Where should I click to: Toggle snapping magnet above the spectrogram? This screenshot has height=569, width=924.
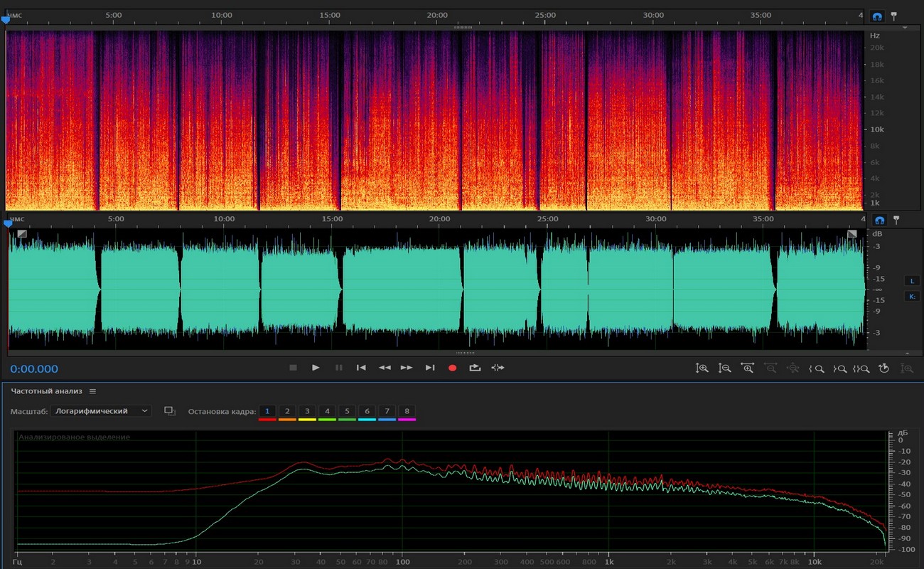(877, 16)
